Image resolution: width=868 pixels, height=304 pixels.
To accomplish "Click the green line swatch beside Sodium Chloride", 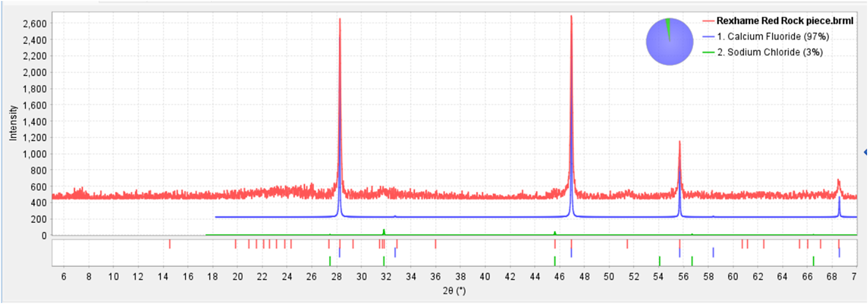I will (708, 52).
